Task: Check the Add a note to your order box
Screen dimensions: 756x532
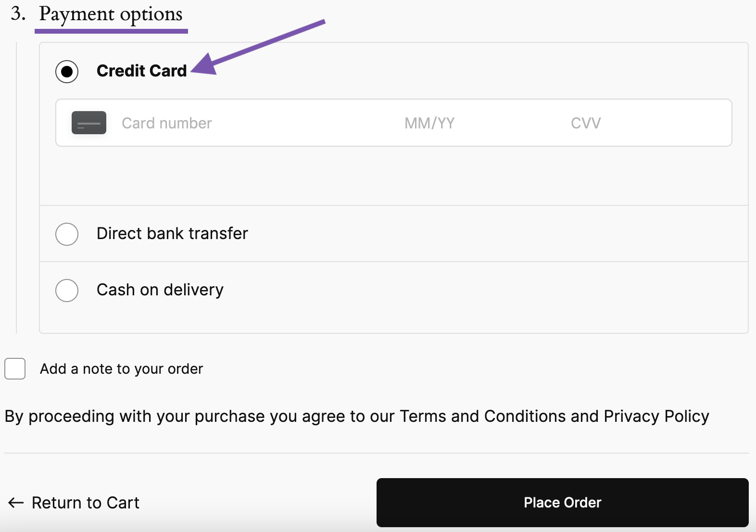Action: point(15,368)
